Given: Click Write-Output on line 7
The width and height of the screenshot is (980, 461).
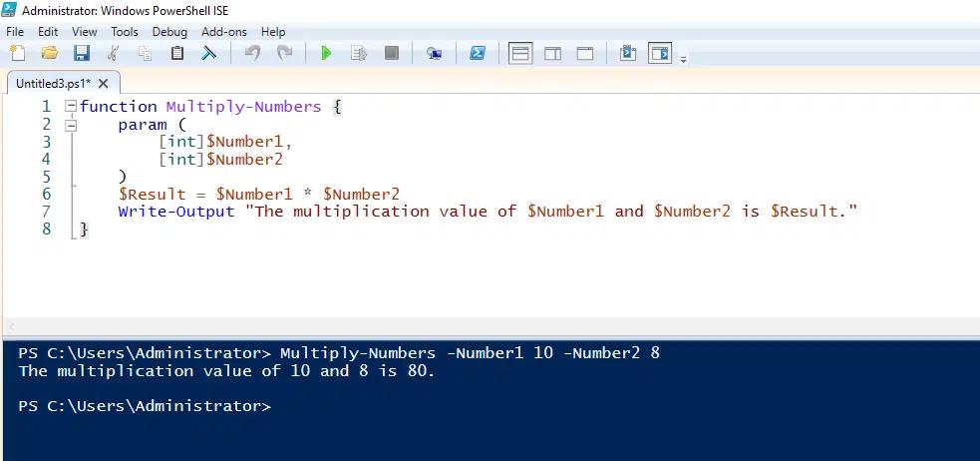Looking at the screenshot, I should (176, 212).
